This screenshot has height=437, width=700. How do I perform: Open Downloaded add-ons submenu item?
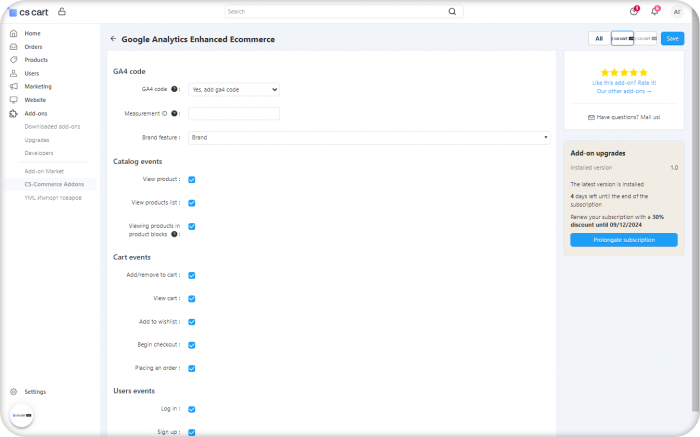[52, 126]
